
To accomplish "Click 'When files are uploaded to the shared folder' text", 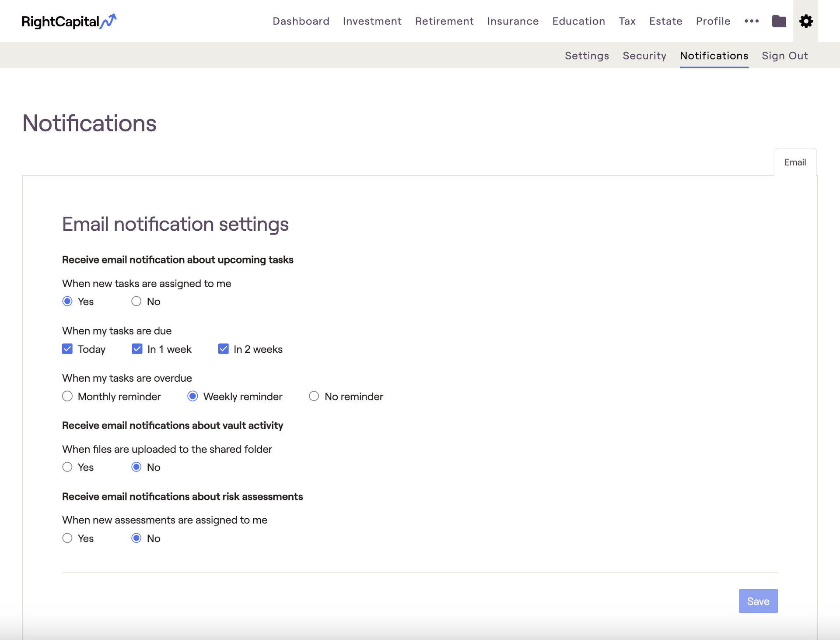I will tap(167, 449).
